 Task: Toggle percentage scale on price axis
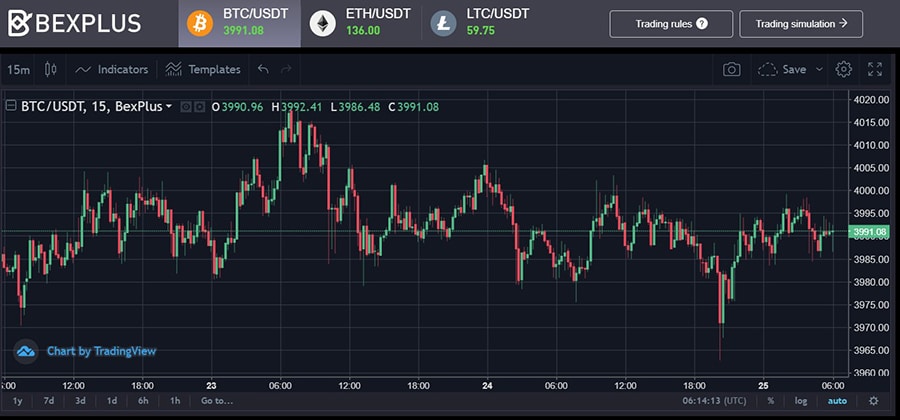771,401
